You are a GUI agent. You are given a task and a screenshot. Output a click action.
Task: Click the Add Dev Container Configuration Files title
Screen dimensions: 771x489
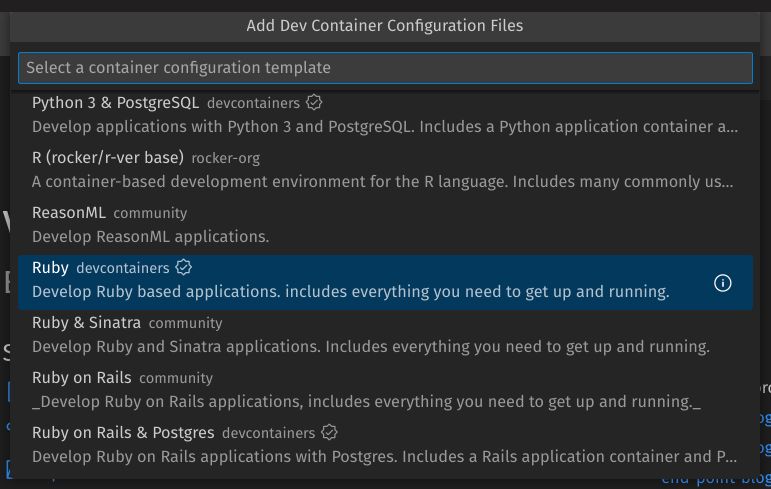click(385, 25)
